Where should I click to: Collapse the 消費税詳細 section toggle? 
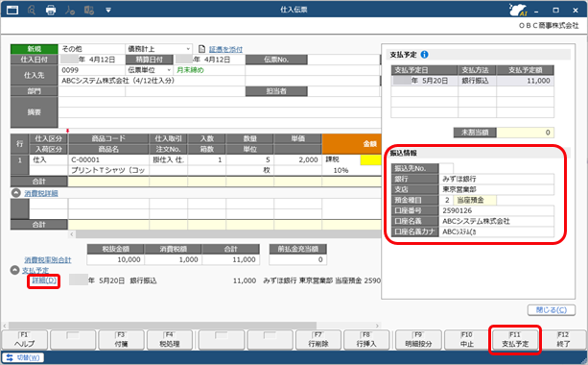(x=15, y=193)
